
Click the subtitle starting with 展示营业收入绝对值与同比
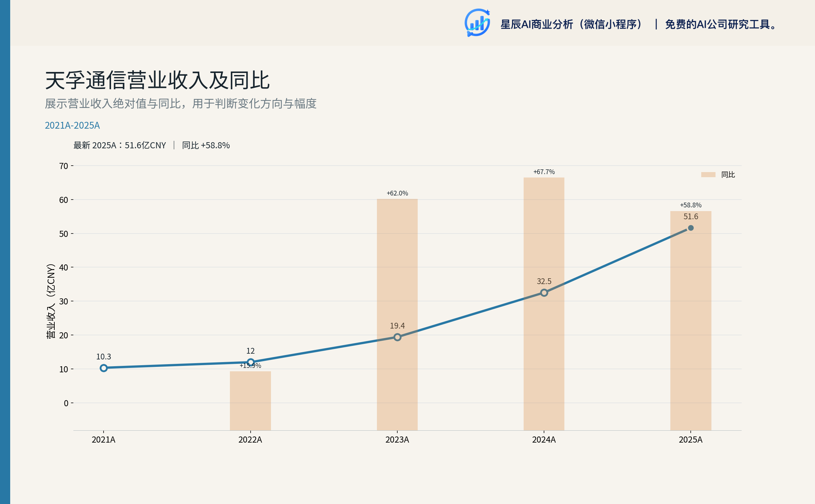181,104
